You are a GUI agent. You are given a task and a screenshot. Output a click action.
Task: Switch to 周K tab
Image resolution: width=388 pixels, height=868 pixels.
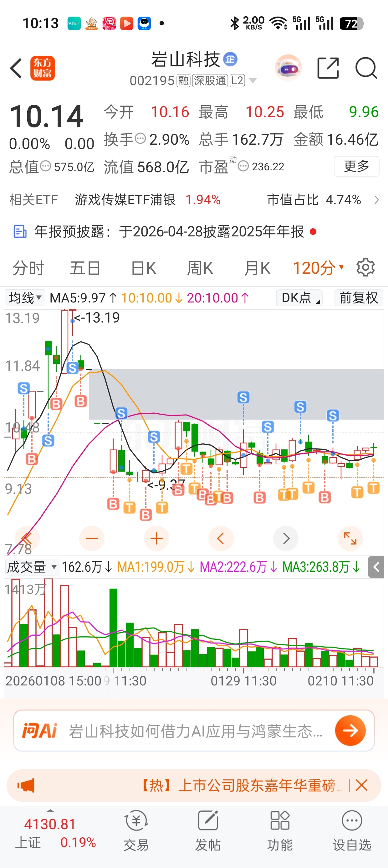[200, 268]
